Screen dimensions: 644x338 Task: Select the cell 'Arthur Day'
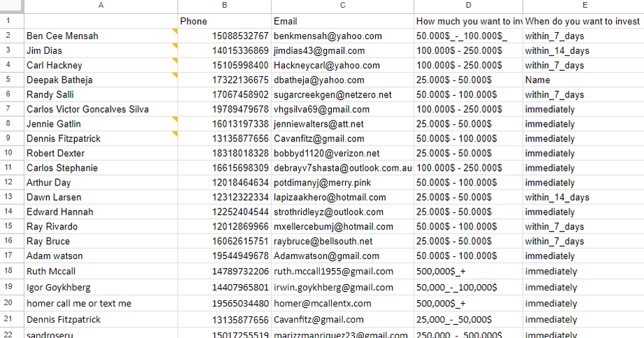[101, 183]
